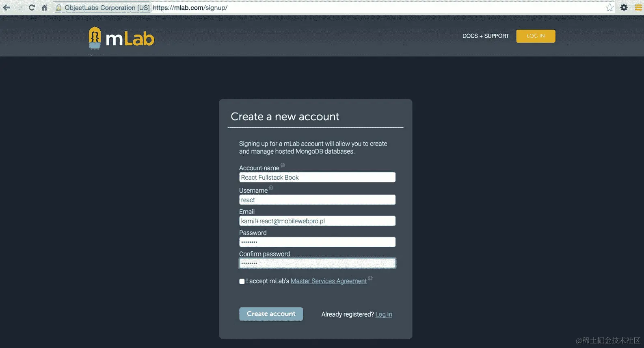Image resolution: width=644 pixels, height=348 pixels.
Task: Open the gear extension icon
Action: 624,7
